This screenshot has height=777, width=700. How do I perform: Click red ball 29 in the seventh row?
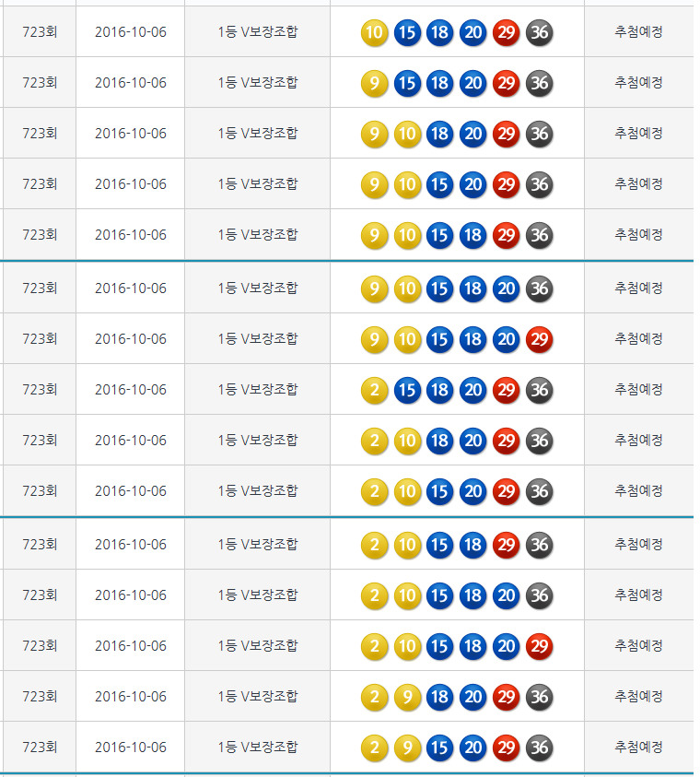(x=540, y=340)
